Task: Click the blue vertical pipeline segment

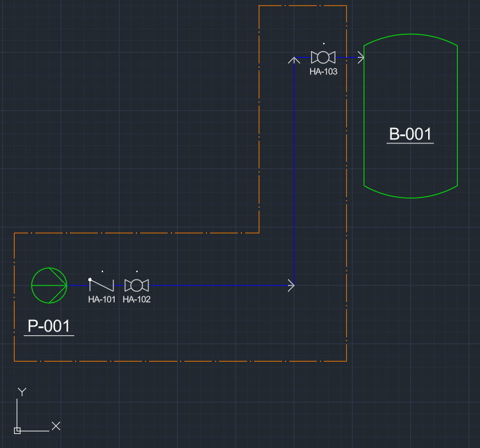Action: point(294,173)
